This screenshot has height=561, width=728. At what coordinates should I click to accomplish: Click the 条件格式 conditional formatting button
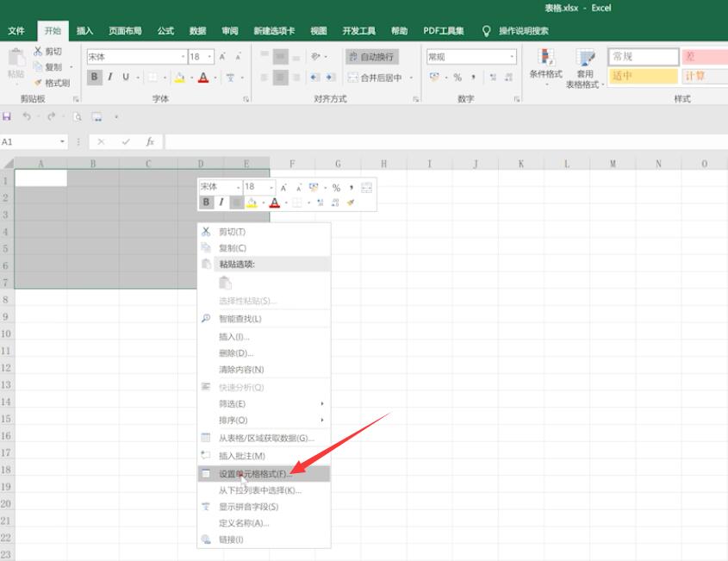(x=546, y=67)
